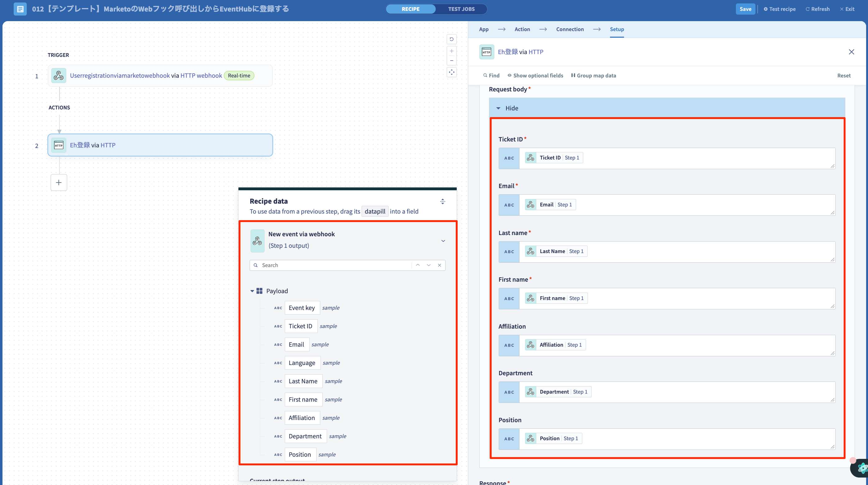
Task: Clear the Recipe data search
Action: click(x=439, y=265)
